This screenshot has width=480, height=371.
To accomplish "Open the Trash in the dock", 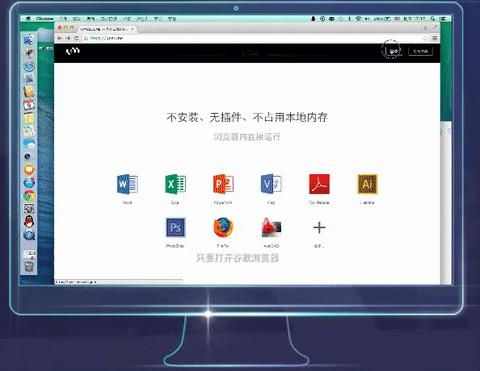I will pyautogui.click(x=29, y=267).
